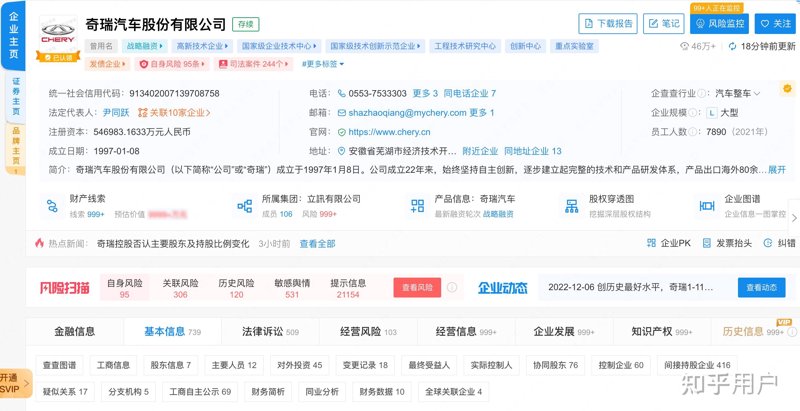View all news via 查看全部
Viewport: 800px width, 411px height.
pos(317,244)
